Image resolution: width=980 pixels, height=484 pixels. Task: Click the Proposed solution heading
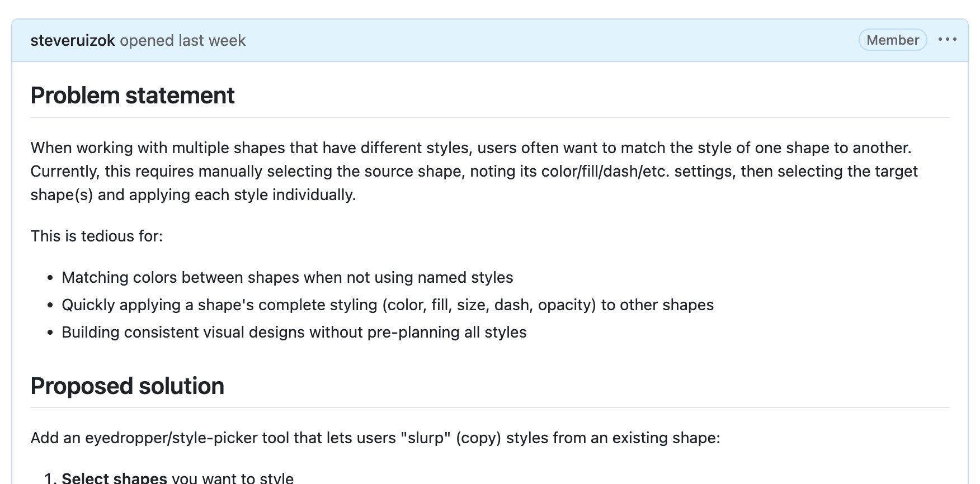[128, 386]
